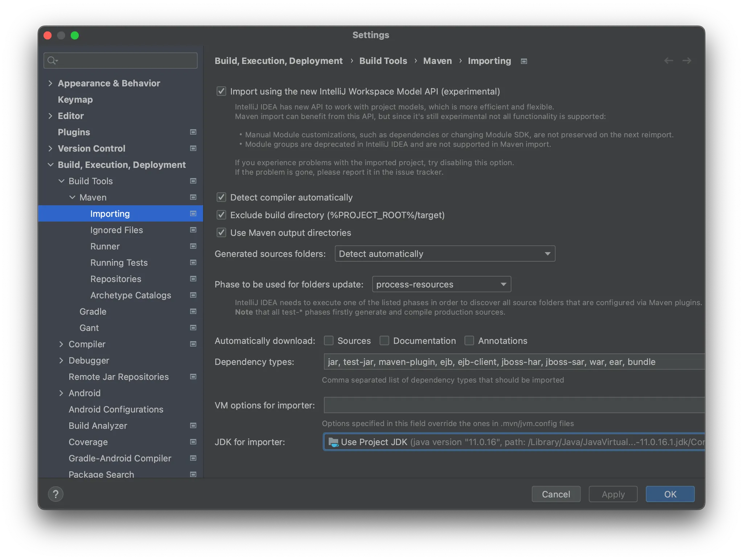The width and height of the screenshot is (743, 560).
Task: Open the JDK for importer selector
Action: click(x=513, y=442)
